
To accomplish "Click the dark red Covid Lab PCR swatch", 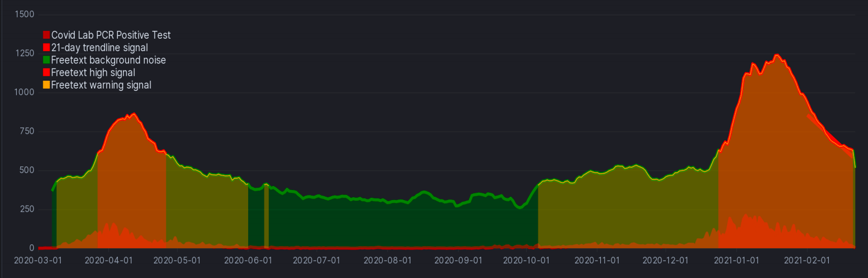I will pyautogui.click(x=47, y=35).
